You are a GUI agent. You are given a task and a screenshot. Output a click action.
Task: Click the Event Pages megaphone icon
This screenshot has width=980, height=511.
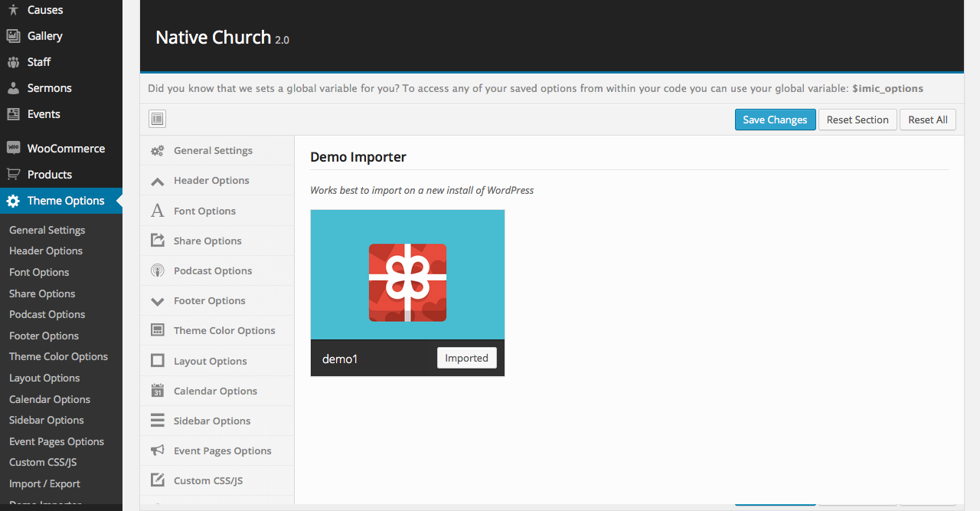click(x=158, y=450)
